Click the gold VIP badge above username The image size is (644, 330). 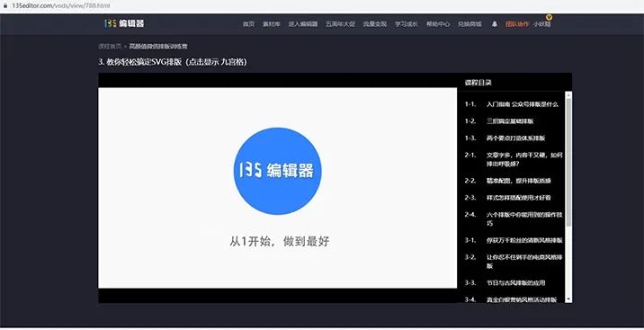click(x=550, y=17)
